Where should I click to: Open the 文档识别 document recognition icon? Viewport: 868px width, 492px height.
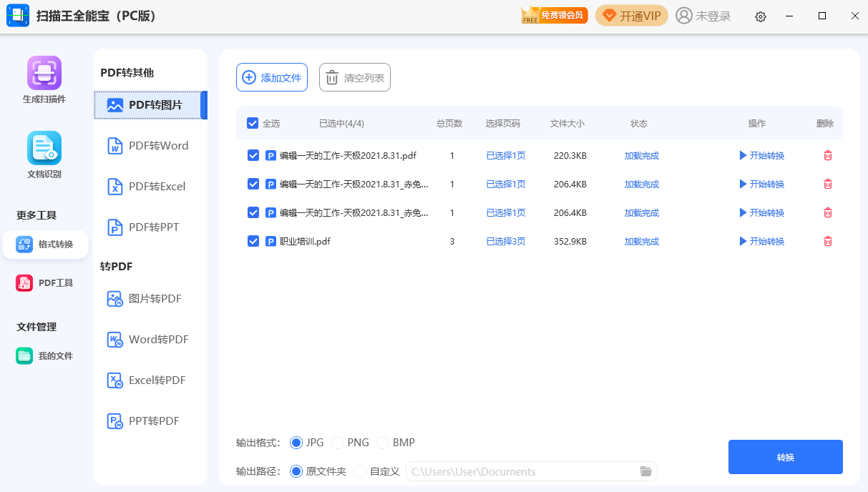(44, 148)
